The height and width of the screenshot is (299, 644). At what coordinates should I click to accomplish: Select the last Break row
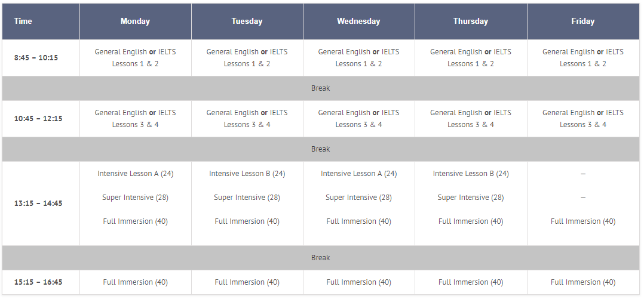click(x=321, y=258)
